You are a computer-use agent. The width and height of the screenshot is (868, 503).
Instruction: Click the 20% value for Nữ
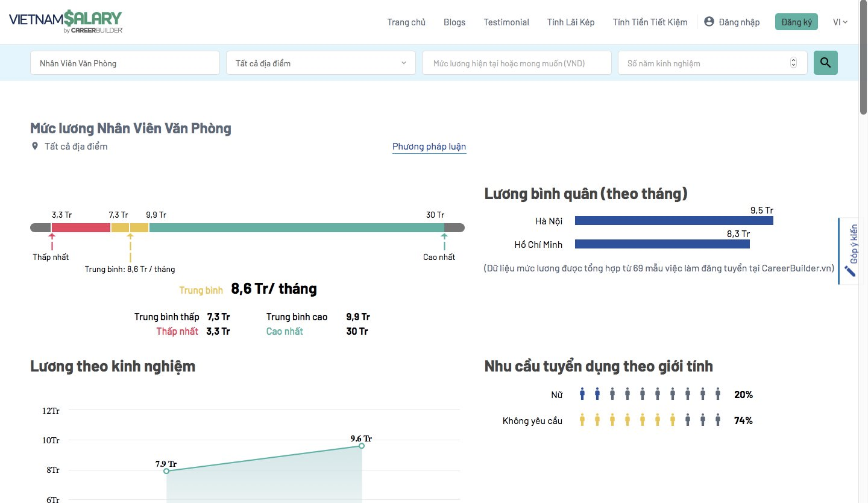pos(743,394)
